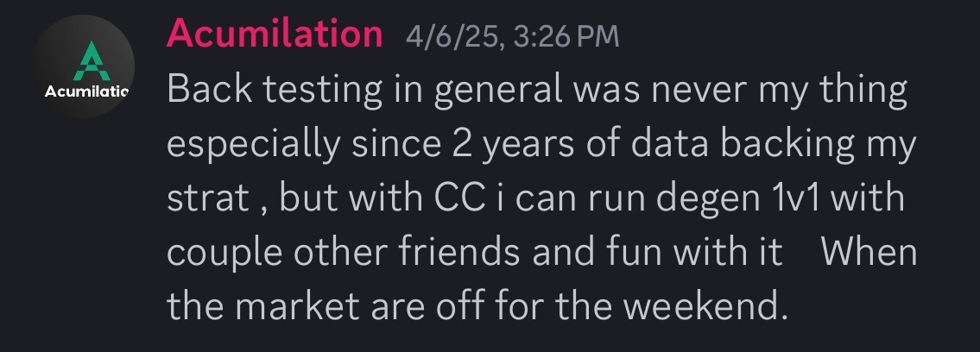
Task: Click the word "especially" in the message
Action: pyautogui.click(x=242, y=146)
